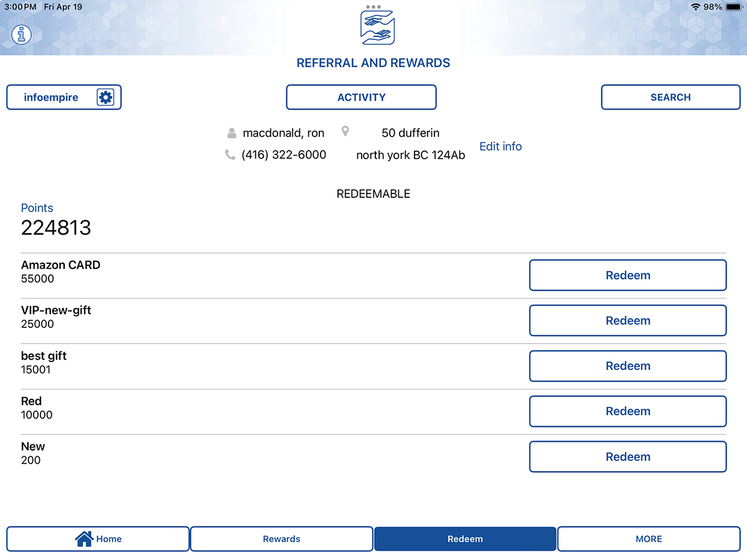
Task: Open the SEARCH button
Action: point(670,97)
